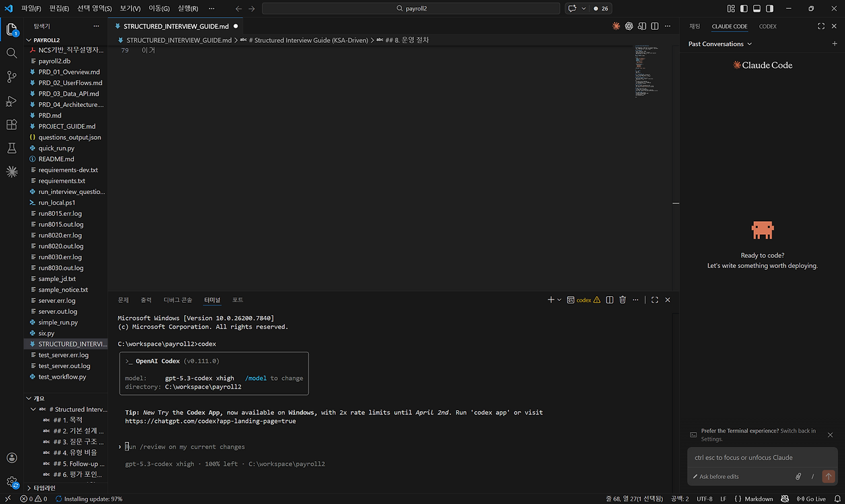Split the editor to the right

tap(655, 26)
